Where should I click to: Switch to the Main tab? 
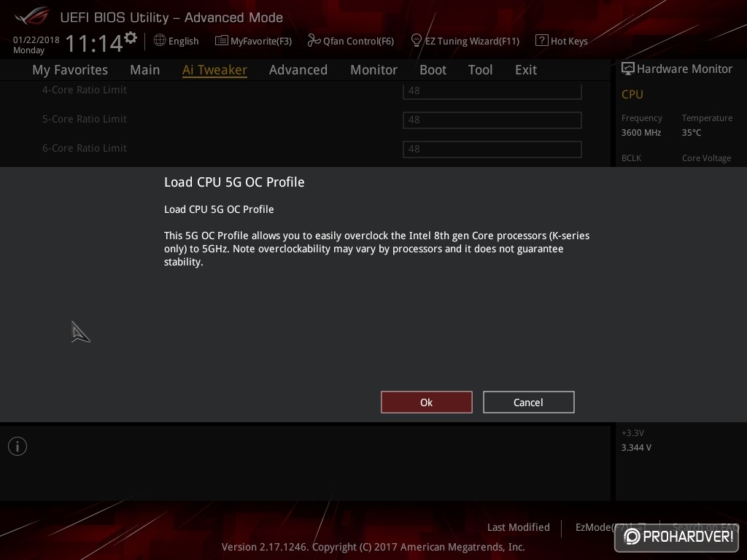145,70
